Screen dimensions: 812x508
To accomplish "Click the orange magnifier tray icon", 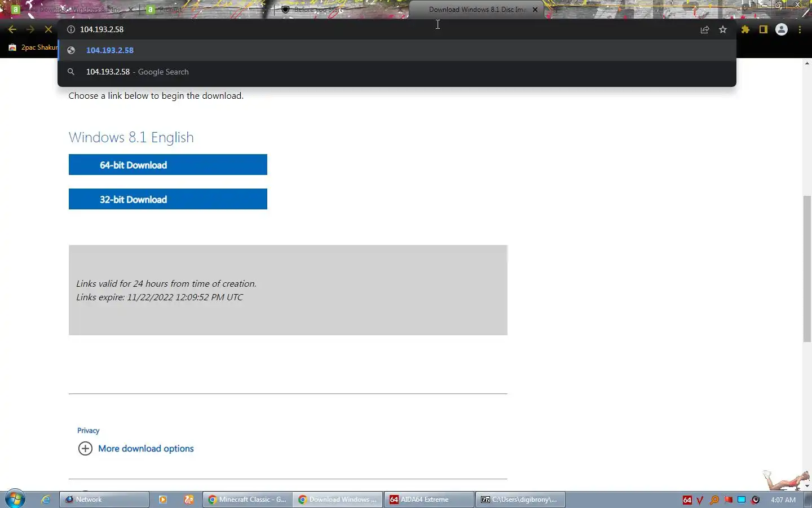I will click(714, 500).
